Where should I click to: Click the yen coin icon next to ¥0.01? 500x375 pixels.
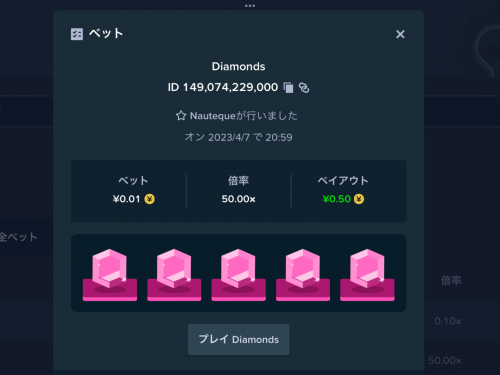[x=149, y=199]
